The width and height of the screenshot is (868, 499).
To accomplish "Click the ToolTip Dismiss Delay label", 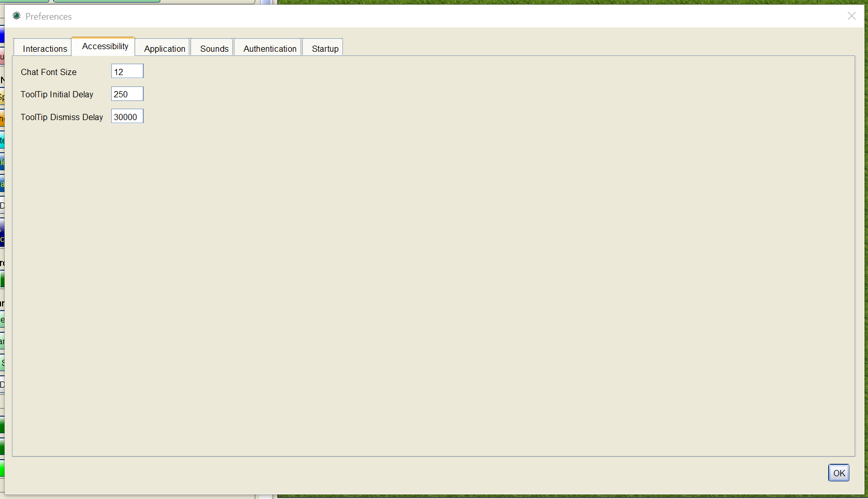I will pos(62,117).
